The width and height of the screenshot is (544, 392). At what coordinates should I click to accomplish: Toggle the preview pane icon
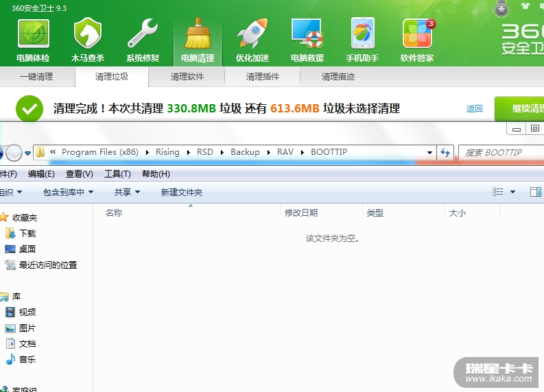point(536,192)
